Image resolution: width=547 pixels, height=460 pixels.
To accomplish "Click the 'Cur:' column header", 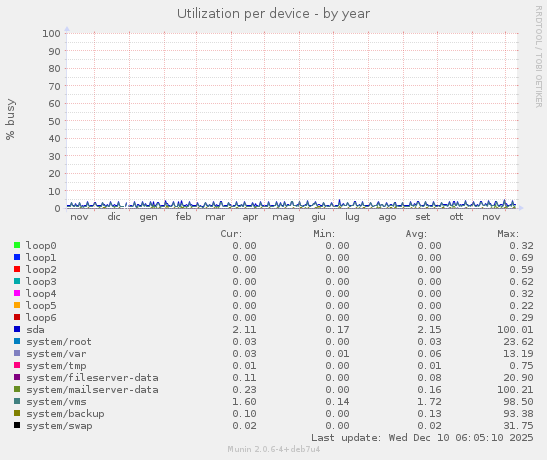I will tap(231, 234).
